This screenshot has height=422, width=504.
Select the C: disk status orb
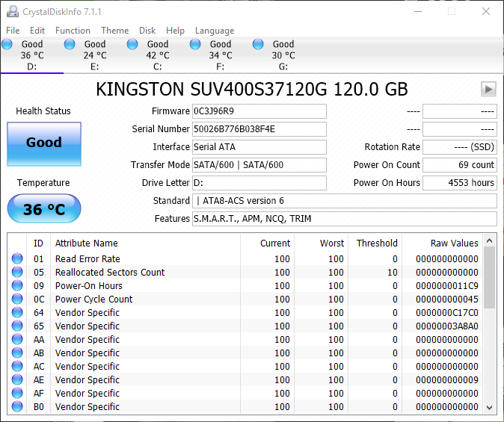pos(132,44)
